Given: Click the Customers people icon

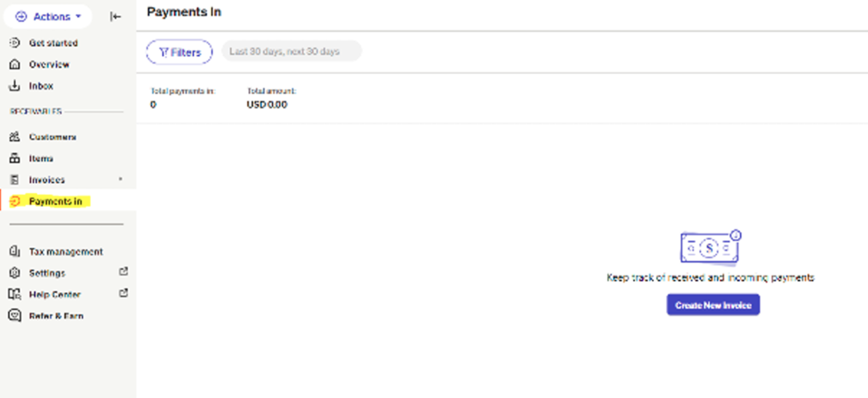Looking at the screenshot, I should [14, 137].
